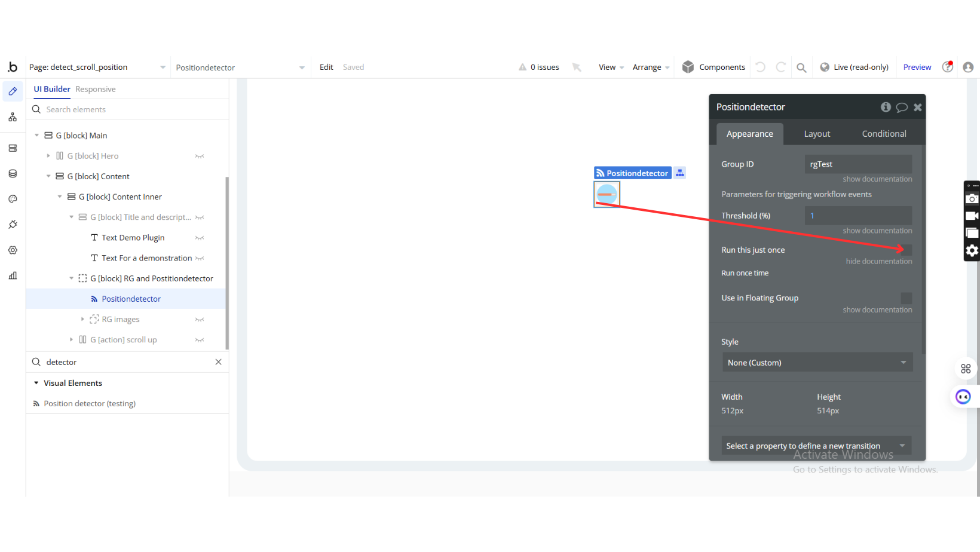Open the Design tab pencil icon

(13, 91)
